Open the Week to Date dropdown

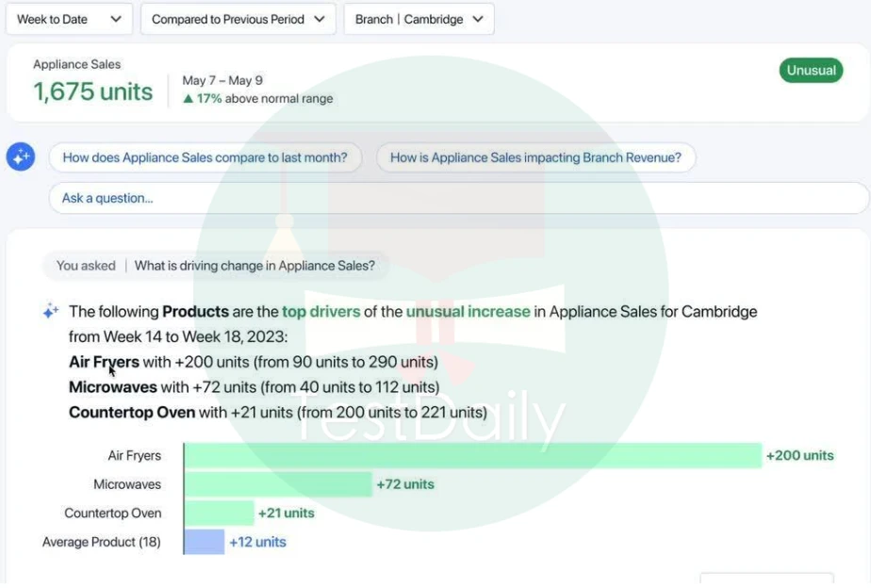click(x=69, y=19)
